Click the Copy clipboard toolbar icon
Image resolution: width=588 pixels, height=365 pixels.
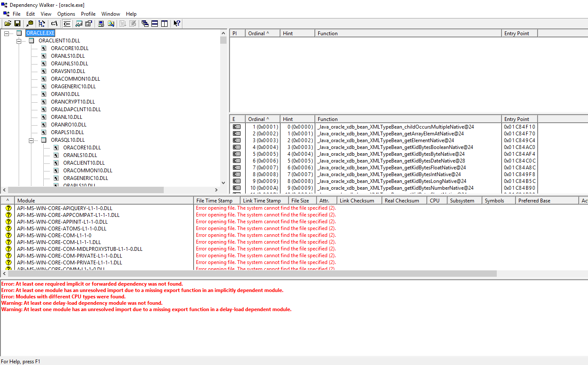pyautogui.click(x=30, y=23)
